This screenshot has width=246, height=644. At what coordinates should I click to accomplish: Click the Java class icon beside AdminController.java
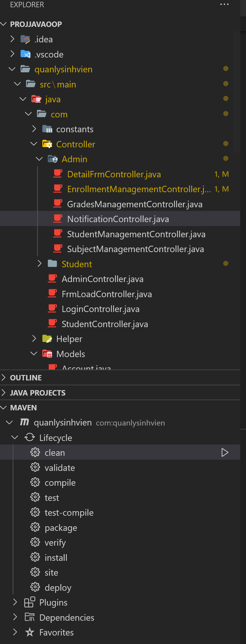(x=52, y=278)
